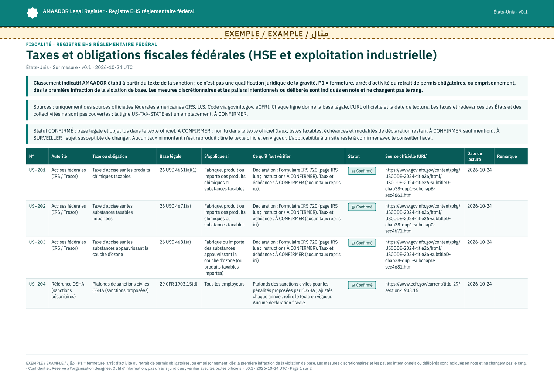Screen dimensions: 554x392
Task: Select legal basis "29 CFR 1903.15(d)"
Action: 178,284
